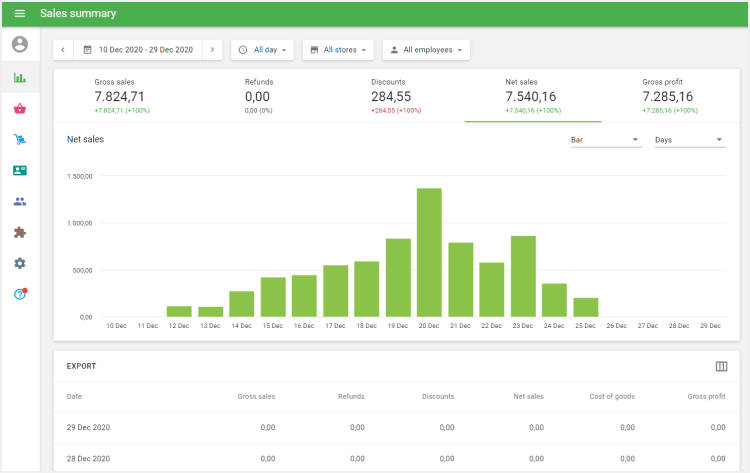Open the table column chooser icon
750x473 pixels.
tap(721, 367)
